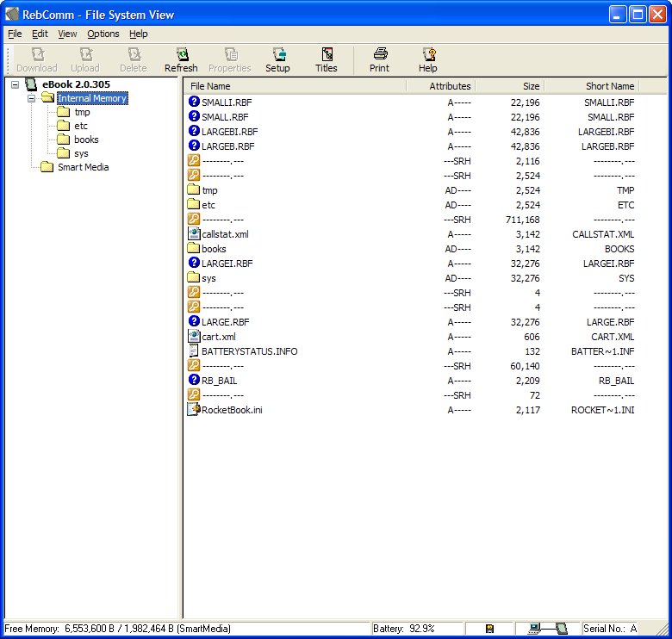
Task: Open the Help menu
Action: [139, 34]
